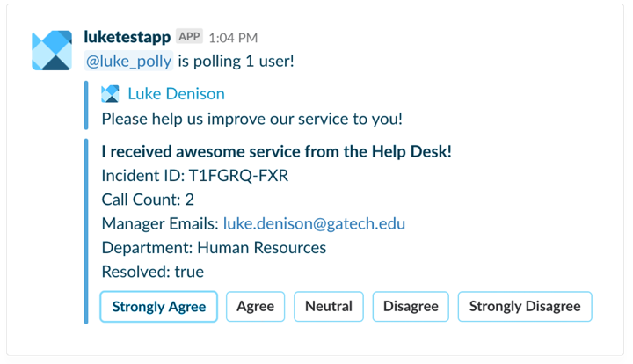Select the Disagree response button
633x364 pixels.
411,307
